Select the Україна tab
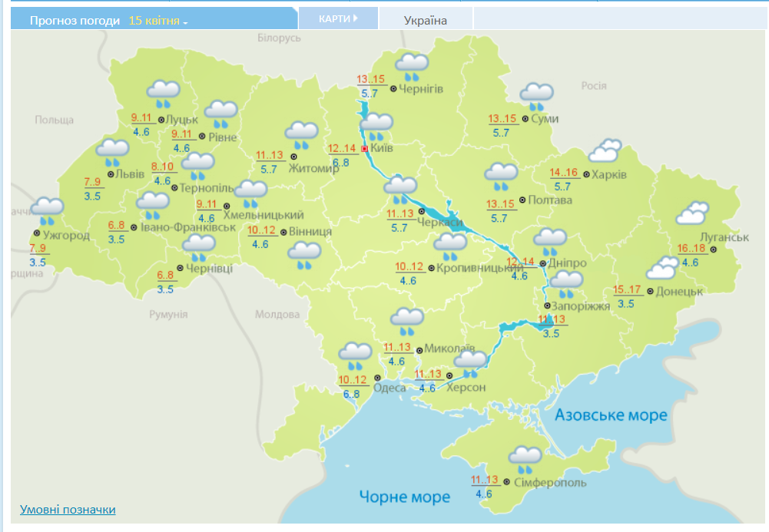Viewport: 769px width, 532px height. click(x=425, y=20)
